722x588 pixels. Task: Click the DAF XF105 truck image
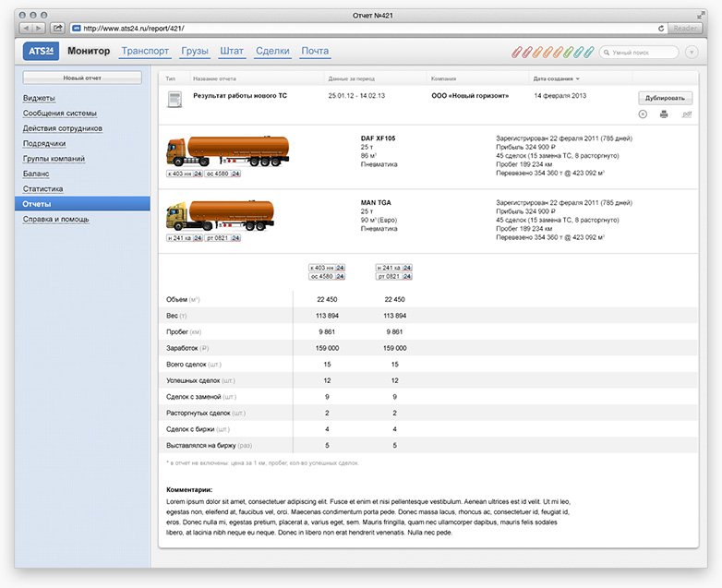pos(228,150)
